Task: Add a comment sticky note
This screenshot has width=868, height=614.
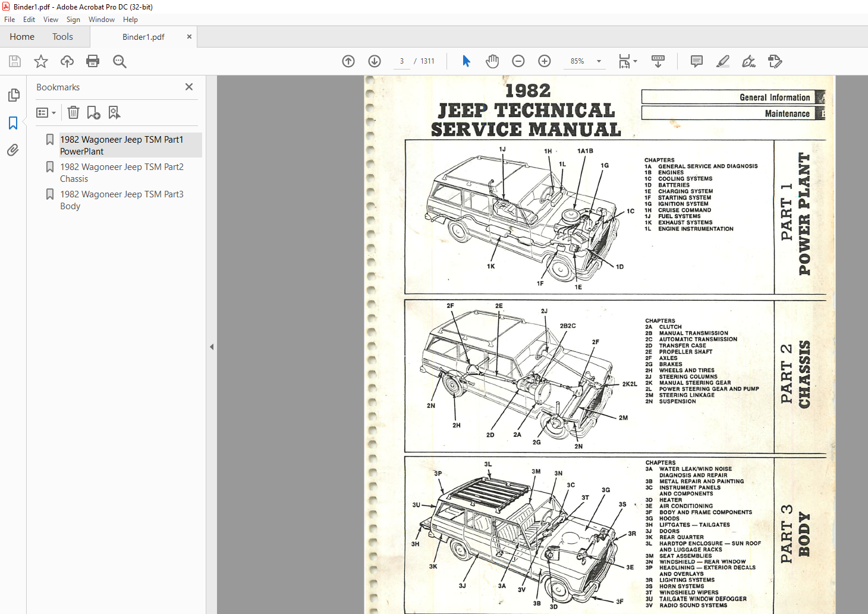Action: point(697,61)
